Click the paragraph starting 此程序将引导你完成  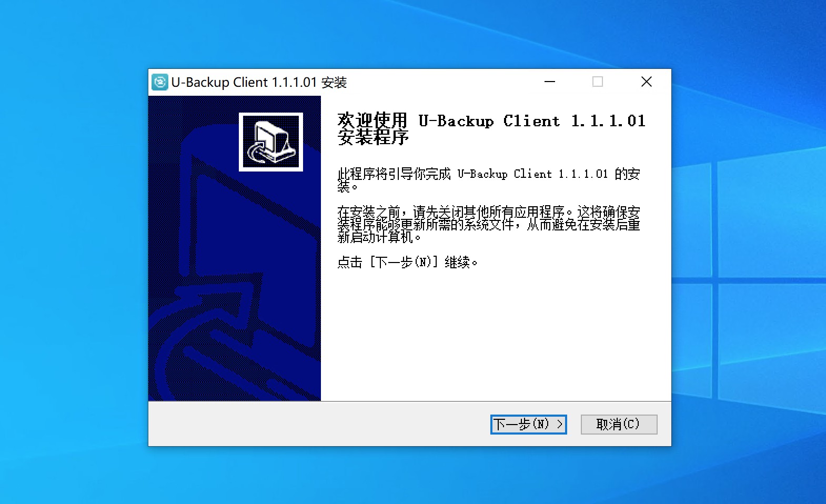pos(489,180)
